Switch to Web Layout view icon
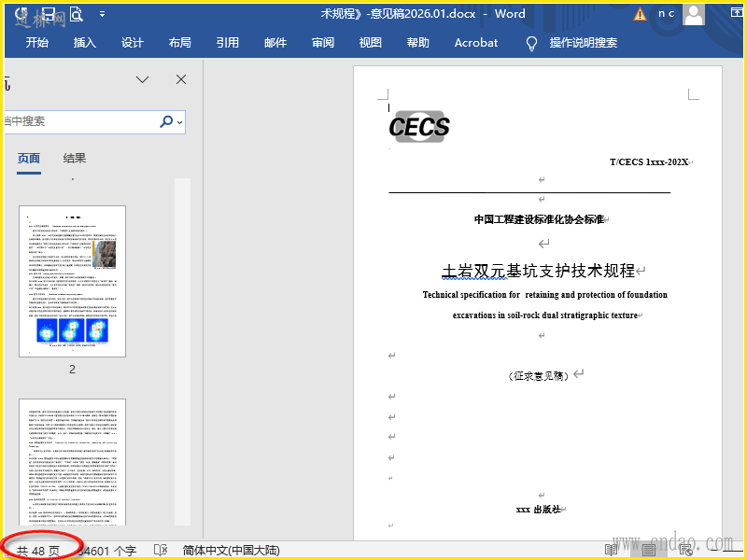The width and height of the screenshot is (747, 560). 686,551
